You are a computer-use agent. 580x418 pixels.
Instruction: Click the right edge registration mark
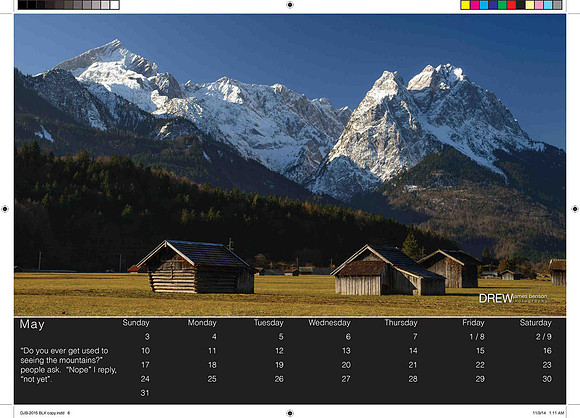[x=575, y=209]
